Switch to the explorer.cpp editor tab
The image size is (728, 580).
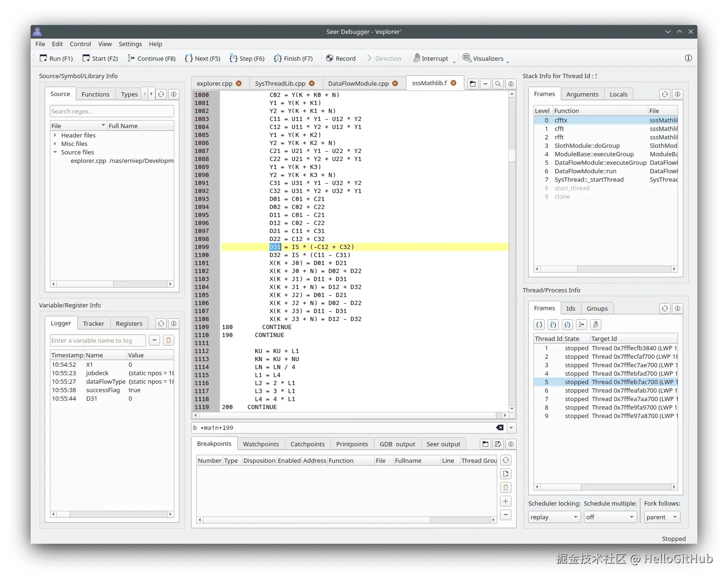coord(215,83)
